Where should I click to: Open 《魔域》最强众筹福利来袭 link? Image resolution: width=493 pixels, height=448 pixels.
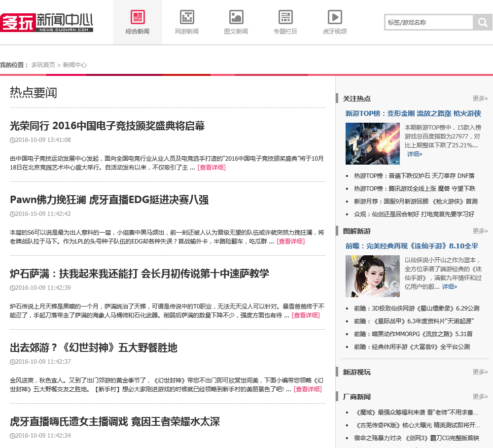point(416,413)
